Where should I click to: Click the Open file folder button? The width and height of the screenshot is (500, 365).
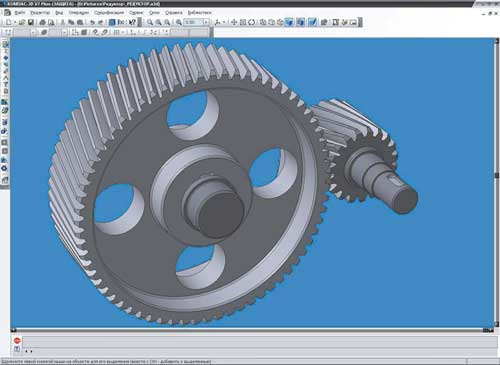(22, 22)
